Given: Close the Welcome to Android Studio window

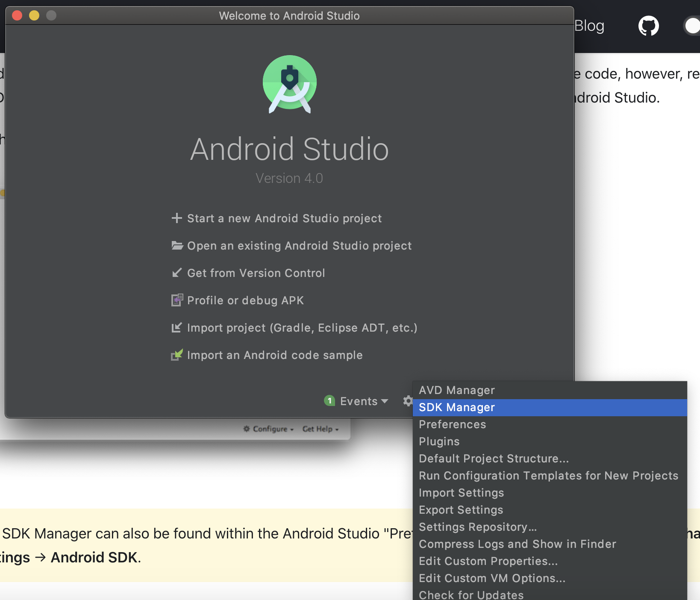Looking at the screenshot, I should click(x=17, y=16).
